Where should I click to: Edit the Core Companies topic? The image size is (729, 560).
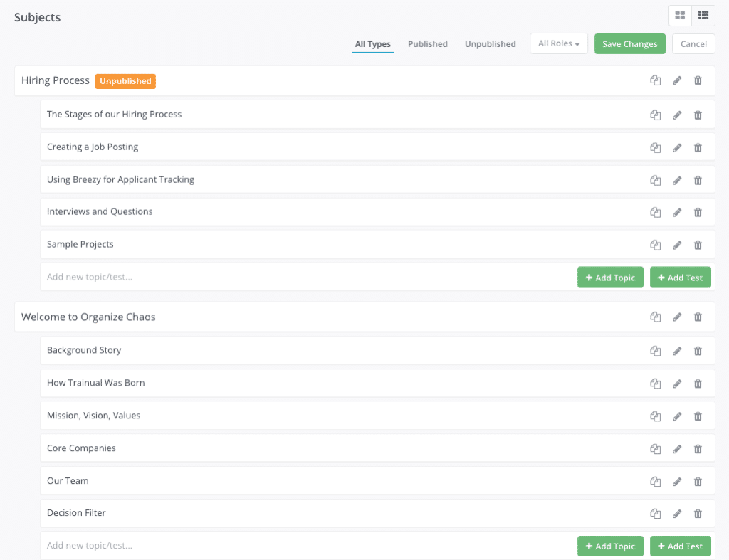click(676, 448)
